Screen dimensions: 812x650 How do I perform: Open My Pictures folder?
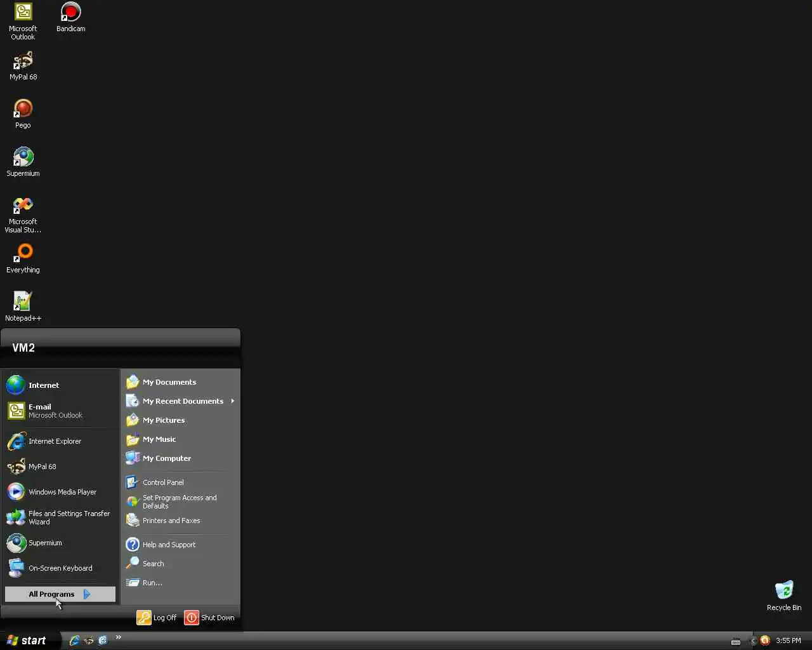point(180,420)
